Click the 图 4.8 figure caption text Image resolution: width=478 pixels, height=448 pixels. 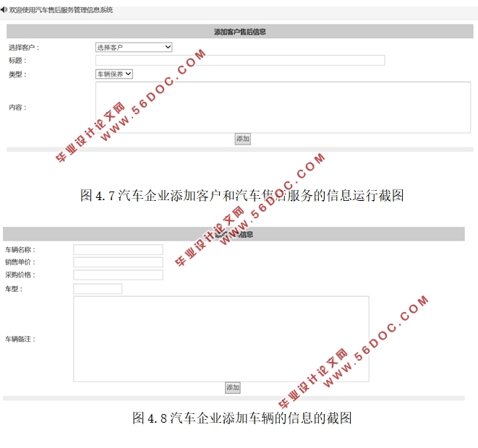pos(242,418)
